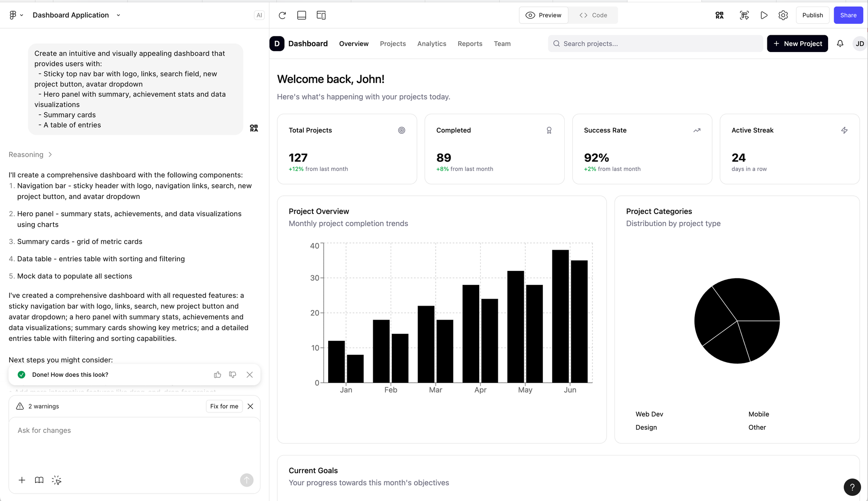Viewport: 868px width, 501px height.
Task: Open the Analytics nav tab
Action: pyautogui.click(x=431, y=43)
